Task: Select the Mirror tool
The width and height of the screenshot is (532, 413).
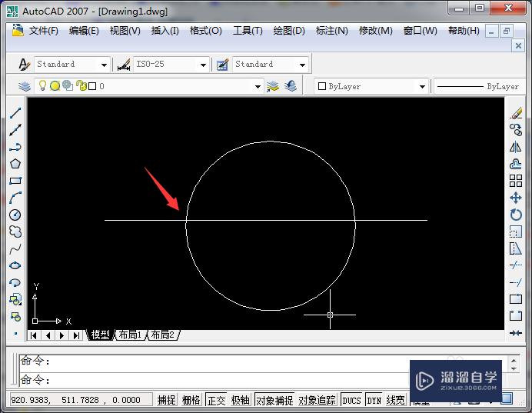Action: tap(516, 147)
